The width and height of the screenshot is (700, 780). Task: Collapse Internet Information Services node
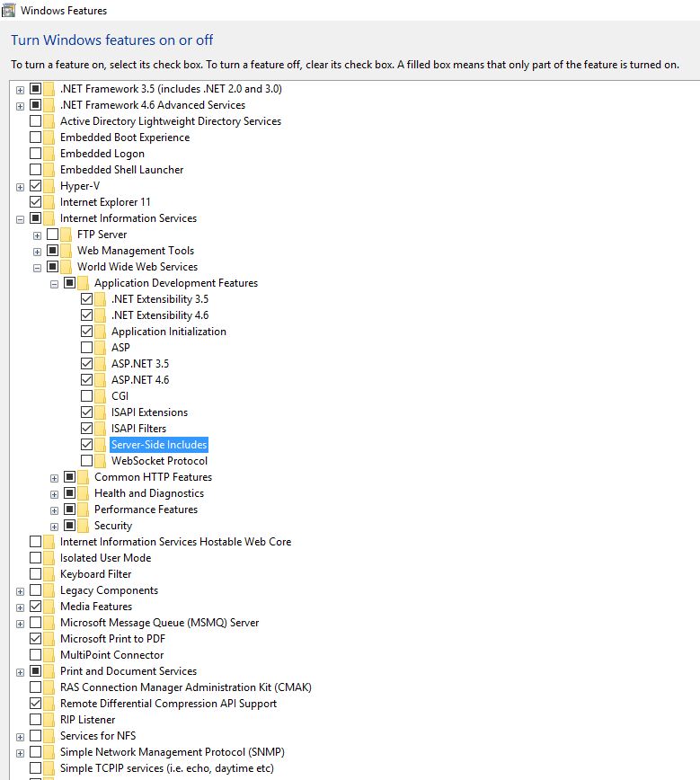[x=20, y=220]
